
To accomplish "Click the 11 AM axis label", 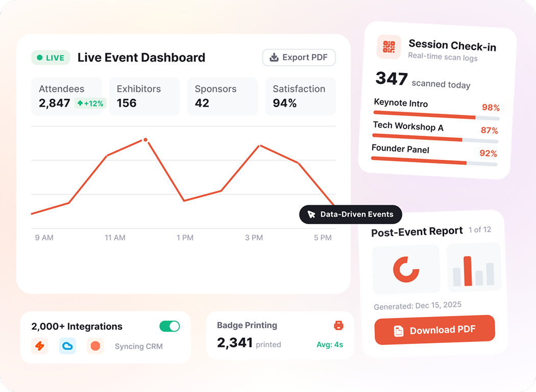I will [x=115, y=237].
